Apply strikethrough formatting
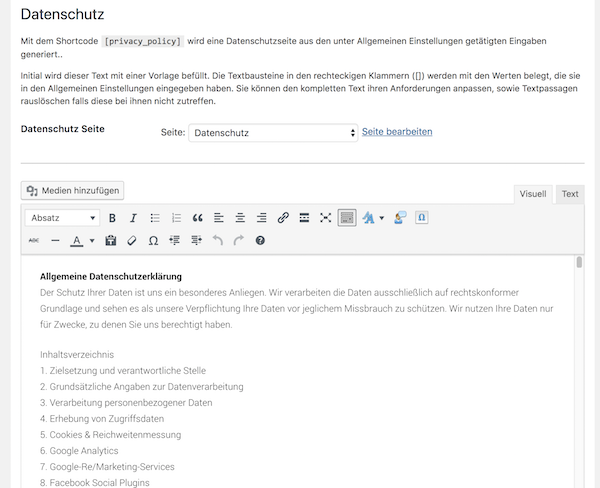Viewport: 600px width, 488px height. pos(33,241)
